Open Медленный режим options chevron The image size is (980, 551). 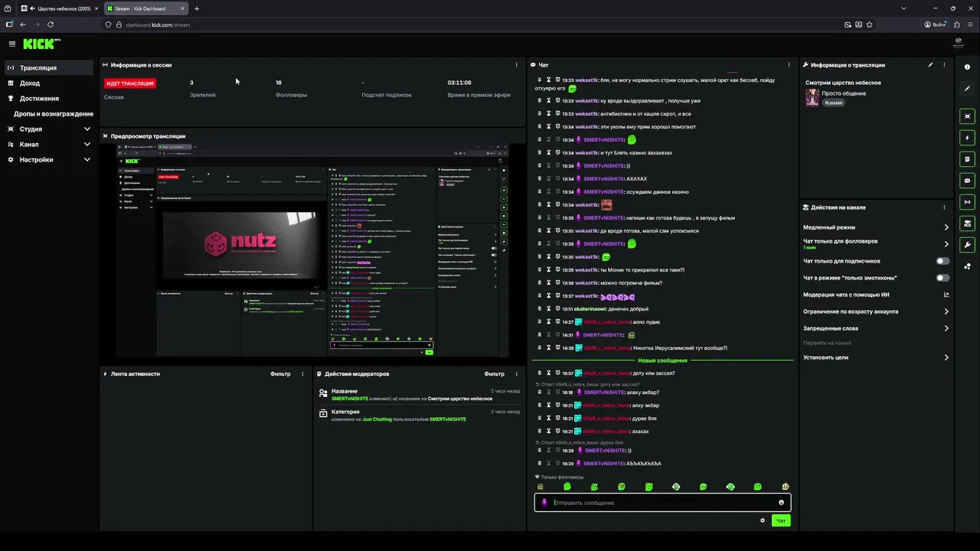[946, 227]
